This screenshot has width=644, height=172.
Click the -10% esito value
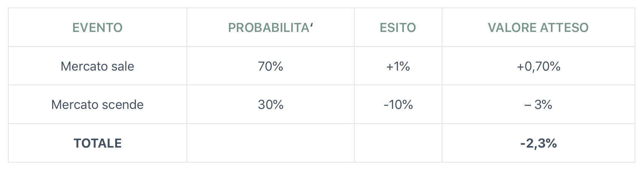398,104
